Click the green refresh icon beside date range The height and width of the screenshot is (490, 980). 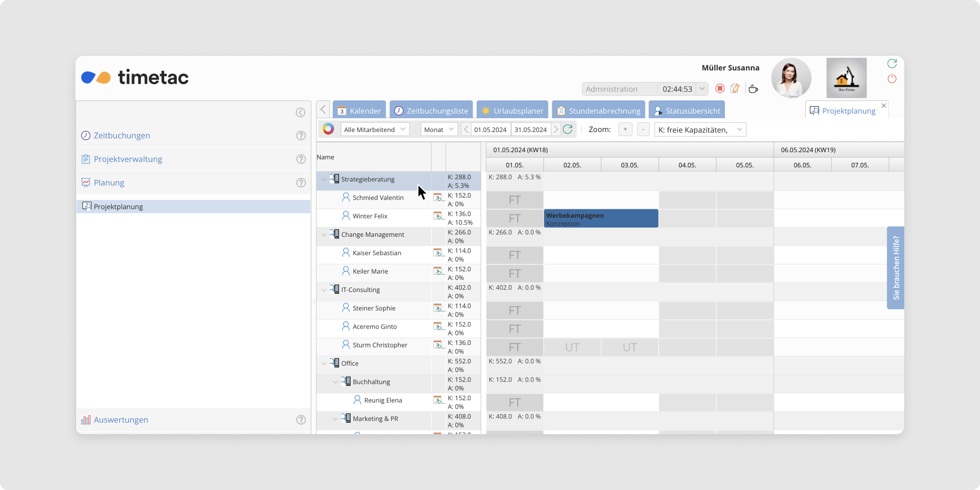click(568, 129)
